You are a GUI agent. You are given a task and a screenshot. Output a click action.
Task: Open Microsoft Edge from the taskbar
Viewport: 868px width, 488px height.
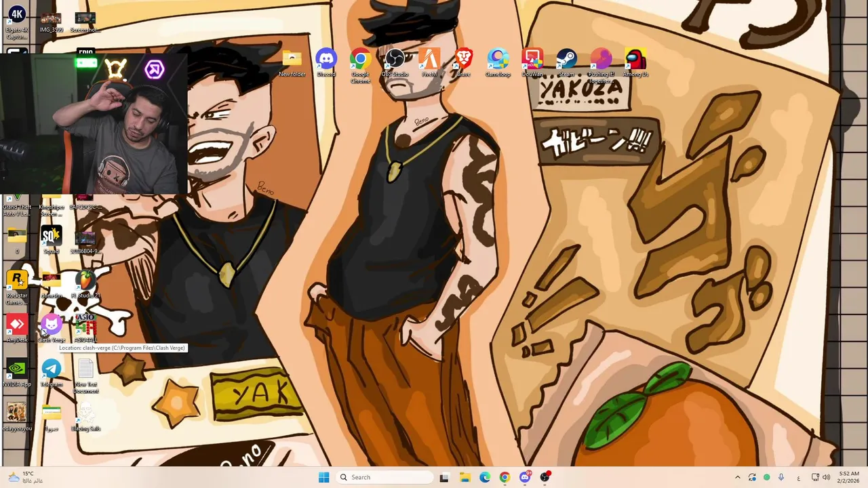[x=485, y=477]
